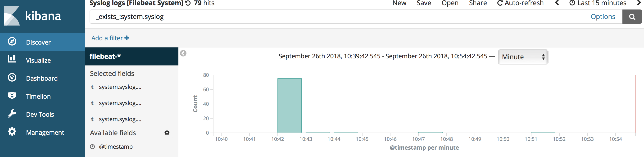Select the @timestamp available field

(x=116, y=147)
